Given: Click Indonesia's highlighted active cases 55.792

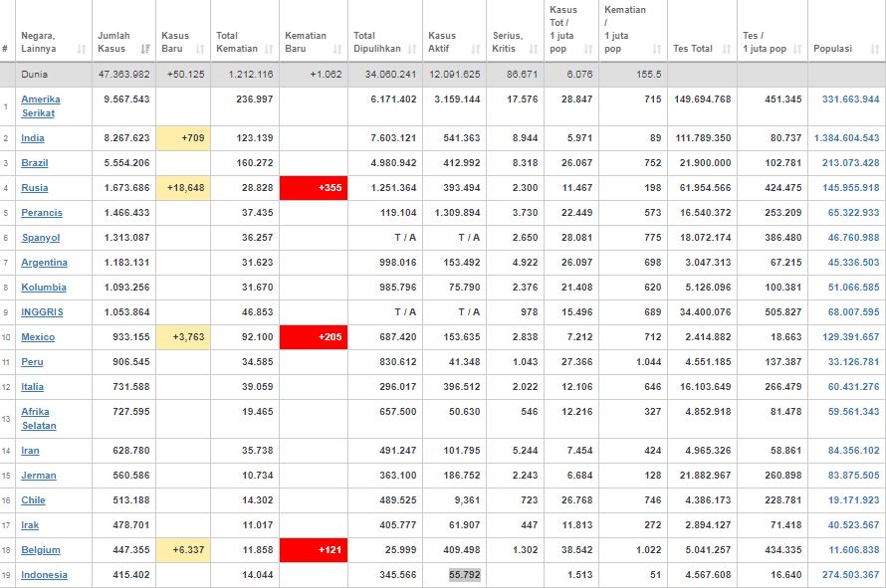Looking at the screenshot, I should pos(465,575).
